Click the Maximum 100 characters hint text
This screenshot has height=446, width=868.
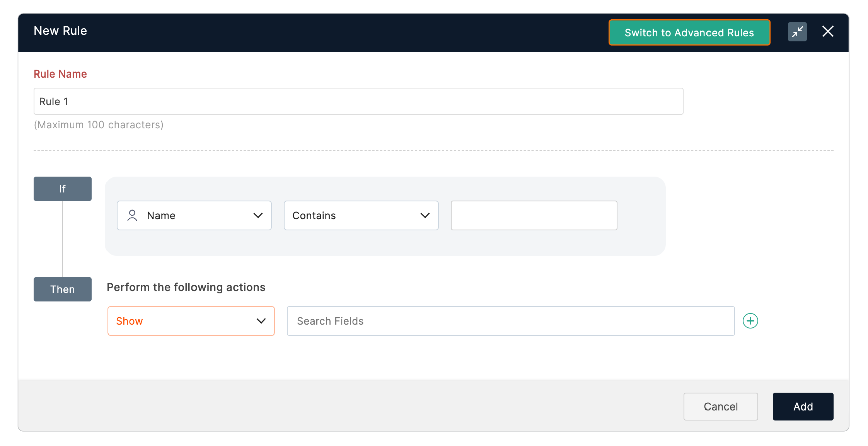tap(99, 125)
